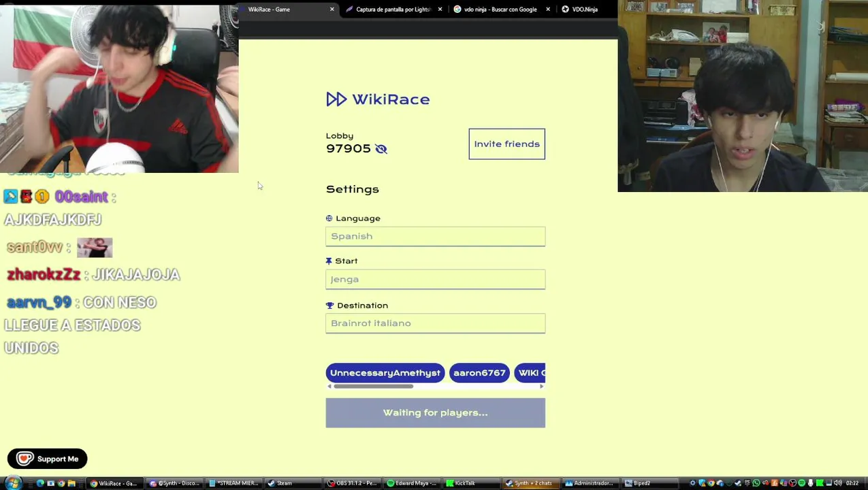Click the Start field showing Jenga

435,279
